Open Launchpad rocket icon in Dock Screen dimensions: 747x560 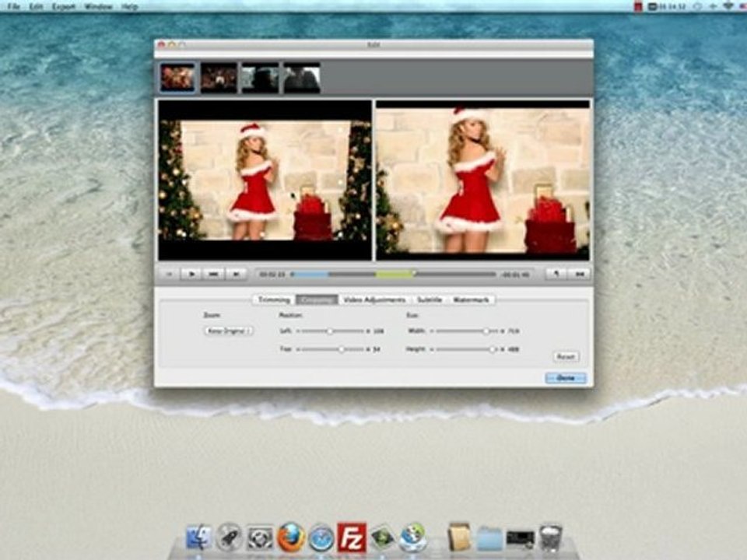coord(230,537)
